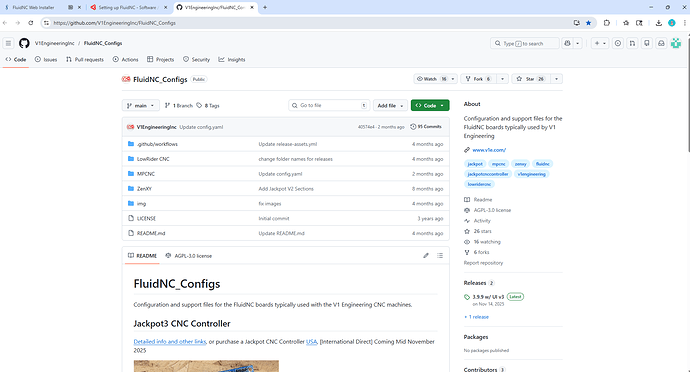Select the lowridercnc topic tag
Screen dimensions: 690x372
pyautogui.click(x=479, y=184)
